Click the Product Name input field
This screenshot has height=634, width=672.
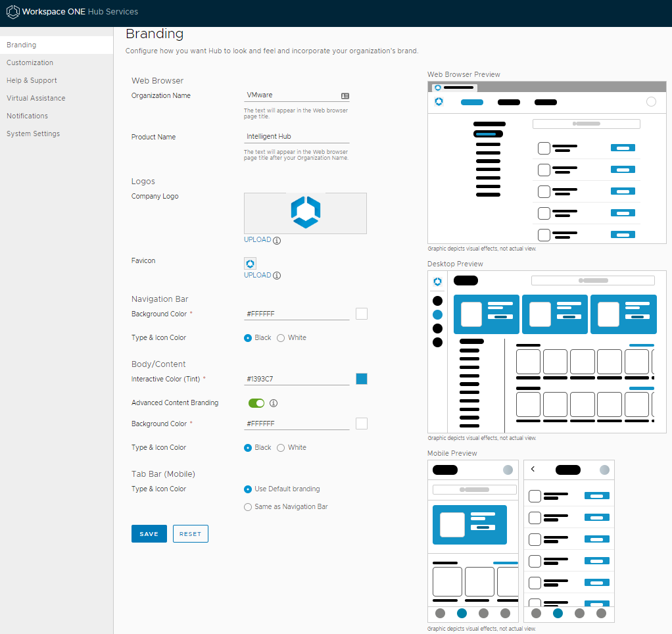[x=296, y=137]
